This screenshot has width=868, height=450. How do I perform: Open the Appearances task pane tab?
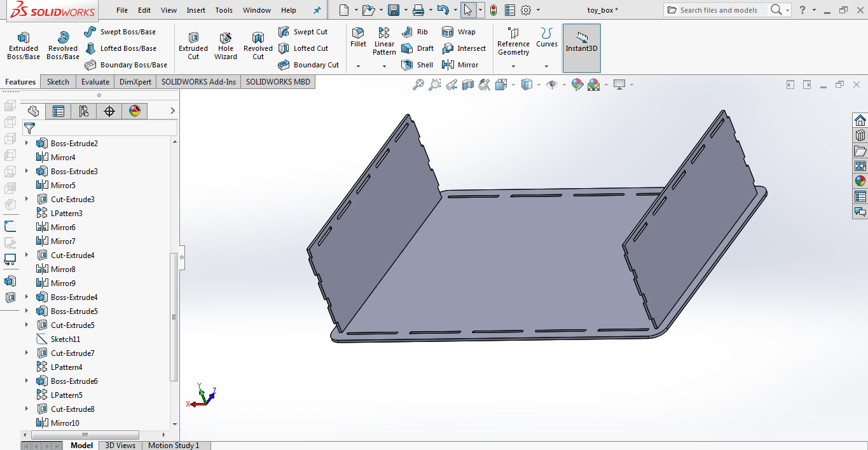(x=860, y=181)
